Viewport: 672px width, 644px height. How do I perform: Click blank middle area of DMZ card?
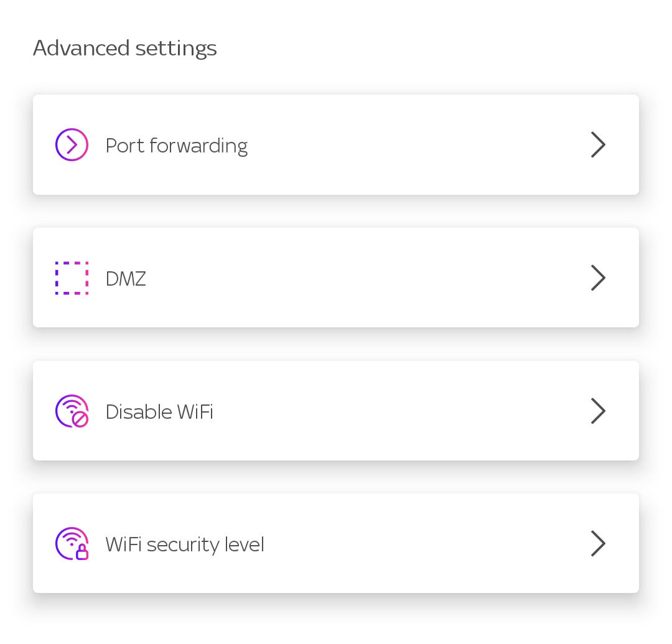(373, 278)
